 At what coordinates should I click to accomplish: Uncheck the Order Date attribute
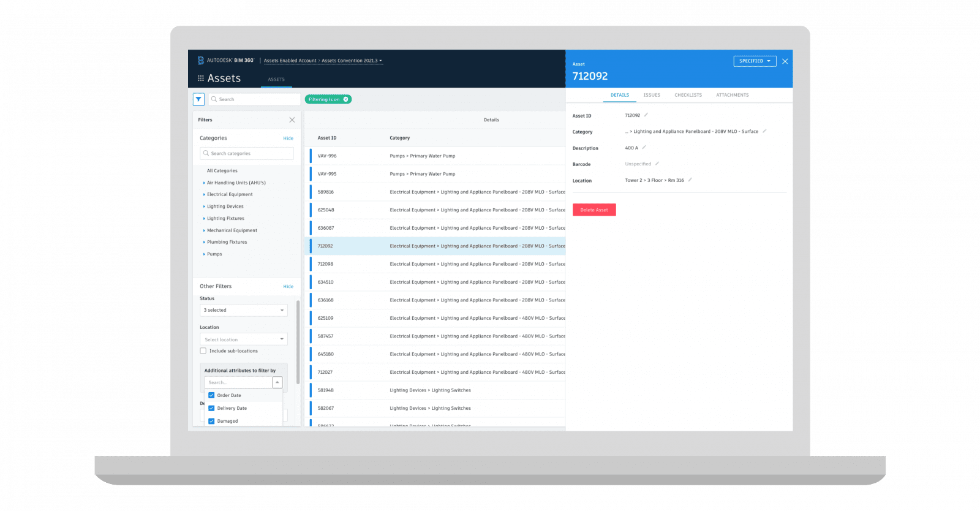pos(211,395)
